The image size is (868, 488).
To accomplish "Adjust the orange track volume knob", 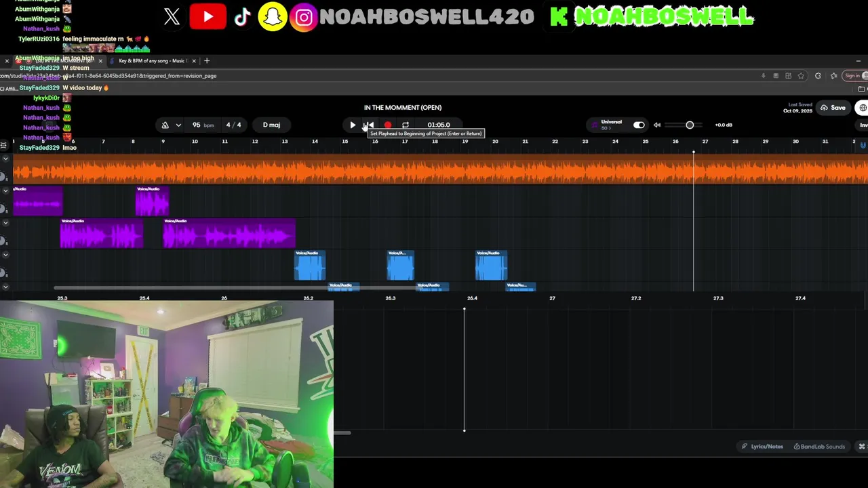I will coord(3,178).
